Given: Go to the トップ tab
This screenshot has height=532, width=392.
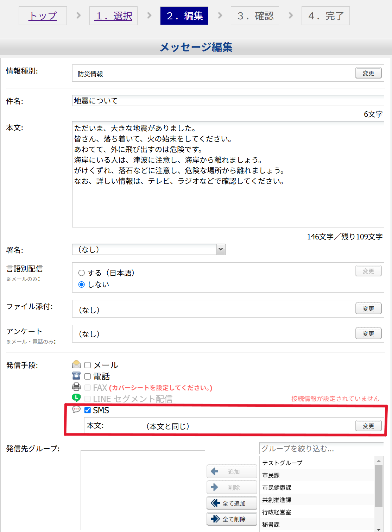Looking at the screenshot, I should tap(43, 16).
